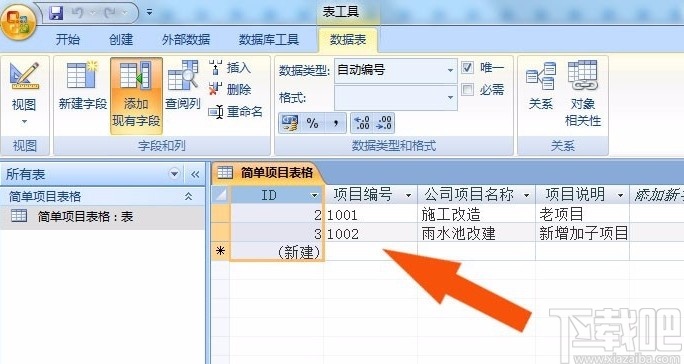Open the 项目说明 column filter dropdown
Image resolution: width=684 pixels, height=364 pixels.
(x=620, y=195)
